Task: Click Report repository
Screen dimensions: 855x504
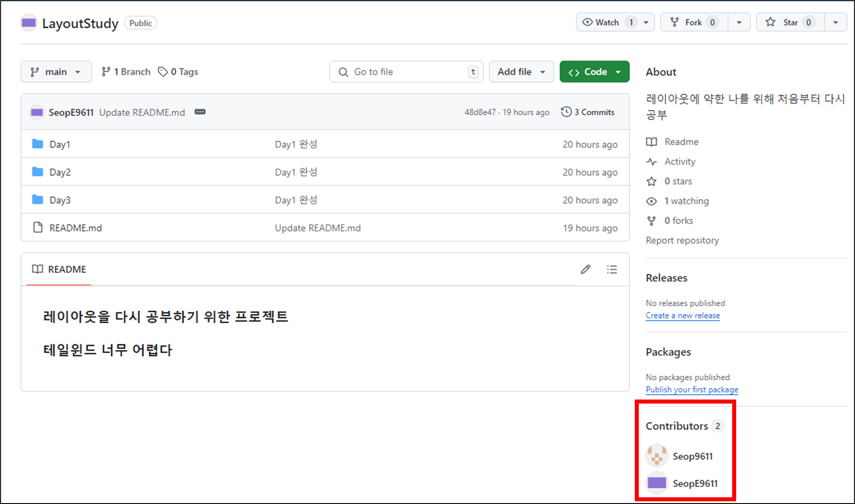Action: tap(682, 241)
